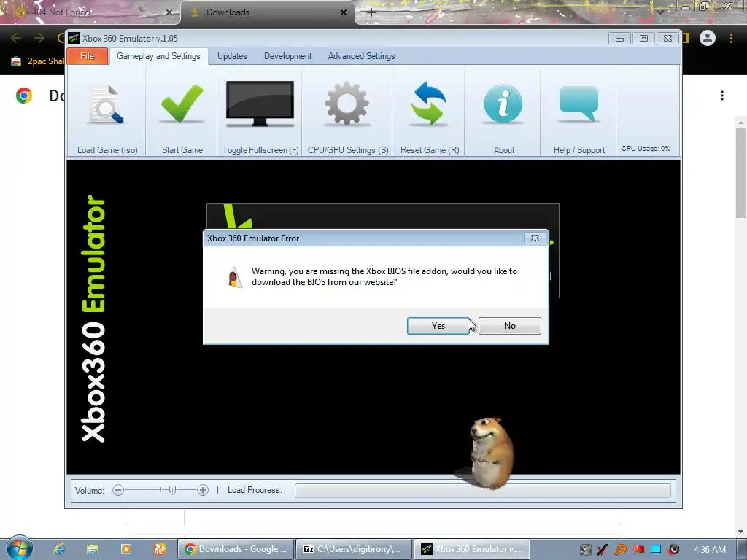Open the media player taskbar icon

[x=125, y=549]
